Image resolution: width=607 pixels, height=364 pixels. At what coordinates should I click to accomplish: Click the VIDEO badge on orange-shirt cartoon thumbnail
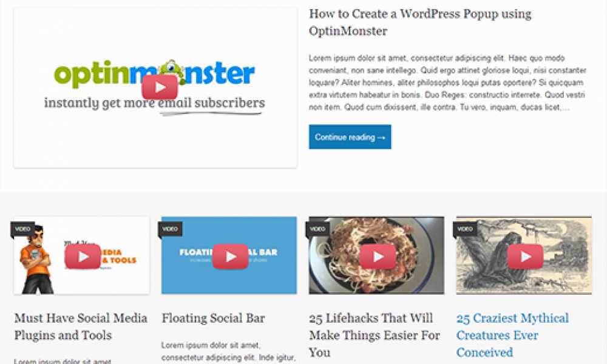22,229
